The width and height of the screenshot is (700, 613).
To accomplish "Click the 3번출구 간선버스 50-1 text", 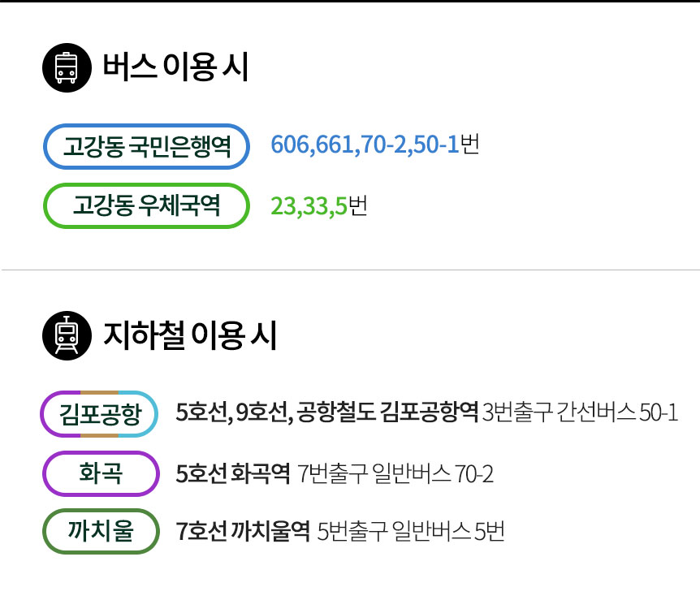I will coord(580,413).
